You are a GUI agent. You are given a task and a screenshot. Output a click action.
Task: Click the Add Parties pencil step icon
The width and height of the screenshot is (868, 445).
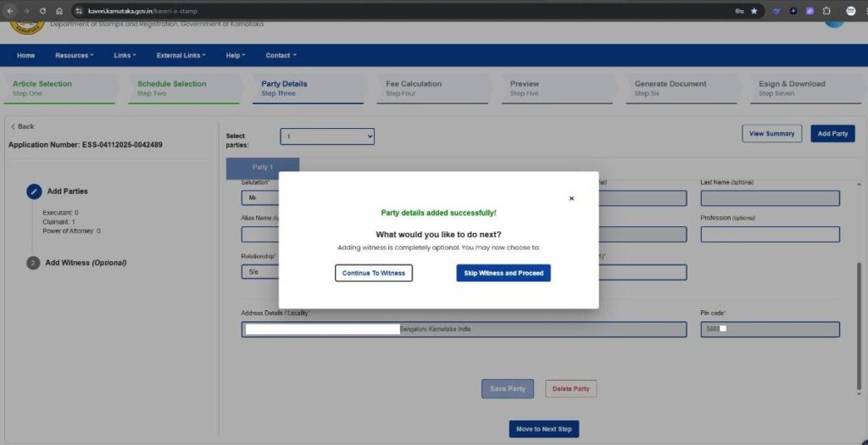coord(33,192)
